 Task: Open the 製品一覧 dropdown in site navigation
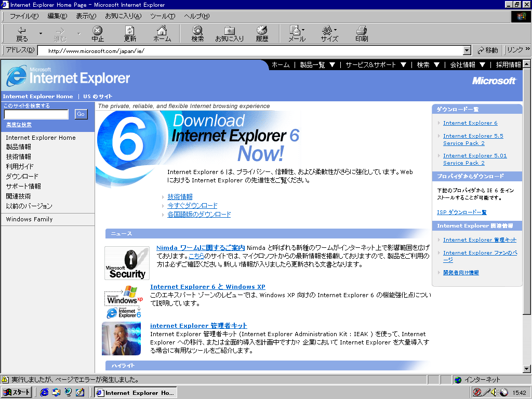pos(317,65)
